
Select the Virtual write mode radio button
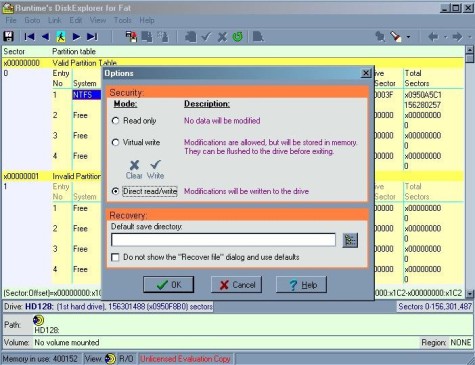coord(115,143)
